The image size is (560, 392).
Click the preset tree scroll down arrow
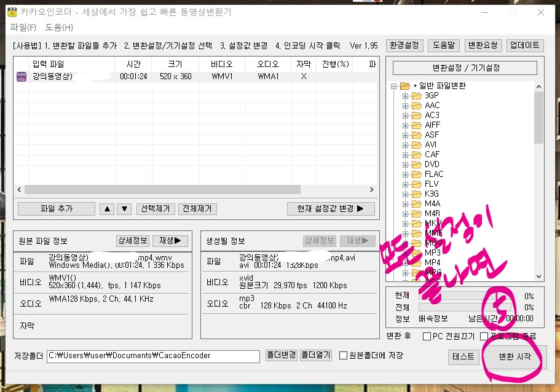(538, 276)
